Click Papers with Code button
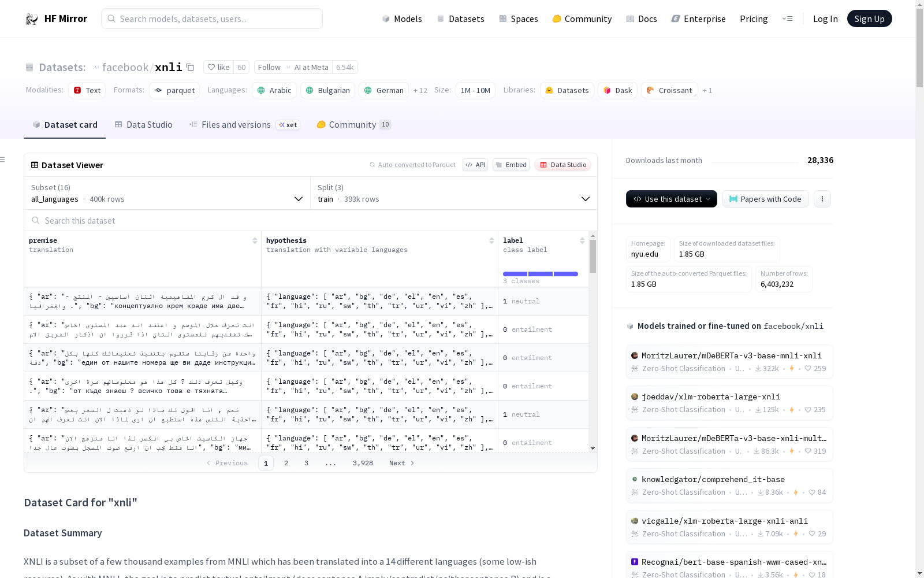Viewport: 924px width, 578px height. 765,199
